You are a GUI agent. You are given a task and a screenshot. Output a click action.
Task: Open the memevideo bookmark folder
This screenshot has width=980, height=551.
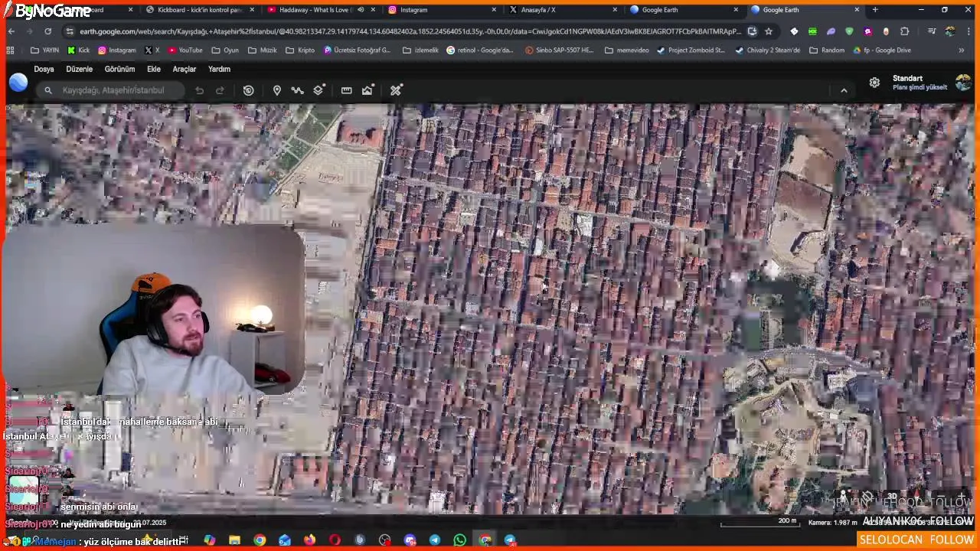626,51
